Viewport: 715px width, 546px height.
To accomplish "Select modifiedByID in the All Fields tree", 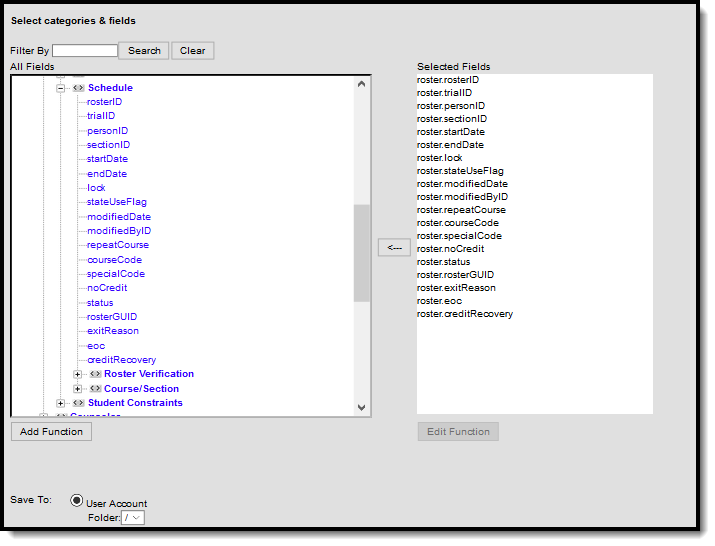I will (x=119, y=231).
